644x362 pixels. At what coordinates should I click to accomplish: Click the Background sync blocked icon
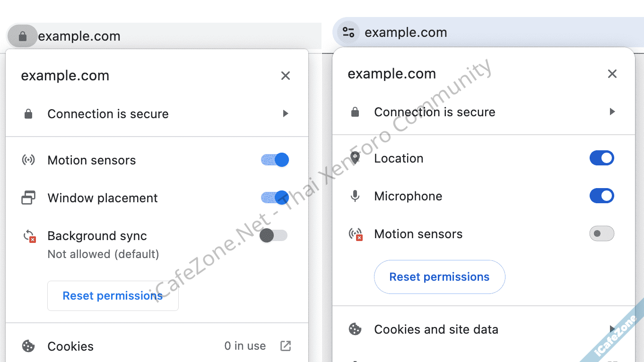click(x=29, y=236)
